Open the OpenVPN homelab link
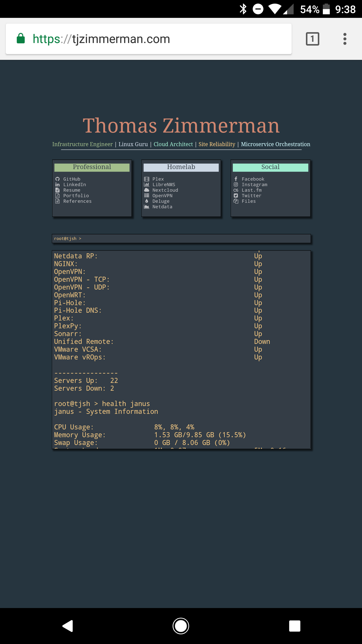The image size is (362, 644). (x=162, y=195)
